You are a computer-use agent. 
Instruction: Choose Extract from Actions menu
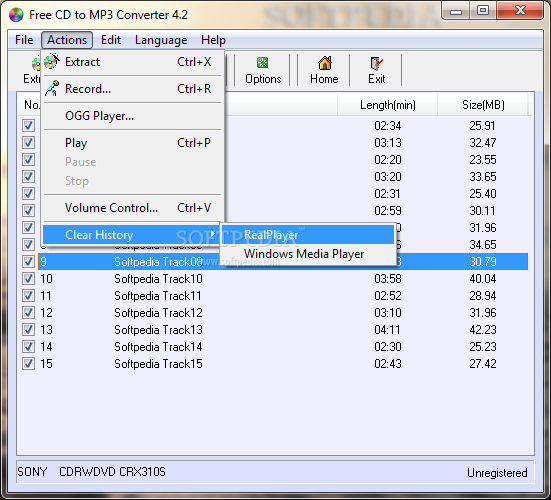coord(132,62)
